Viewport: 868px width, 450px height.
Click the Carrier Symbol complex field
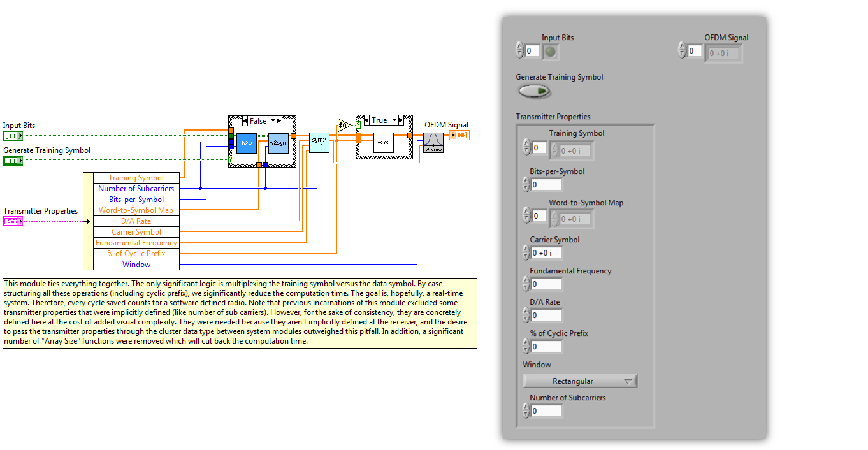point(546,253)
